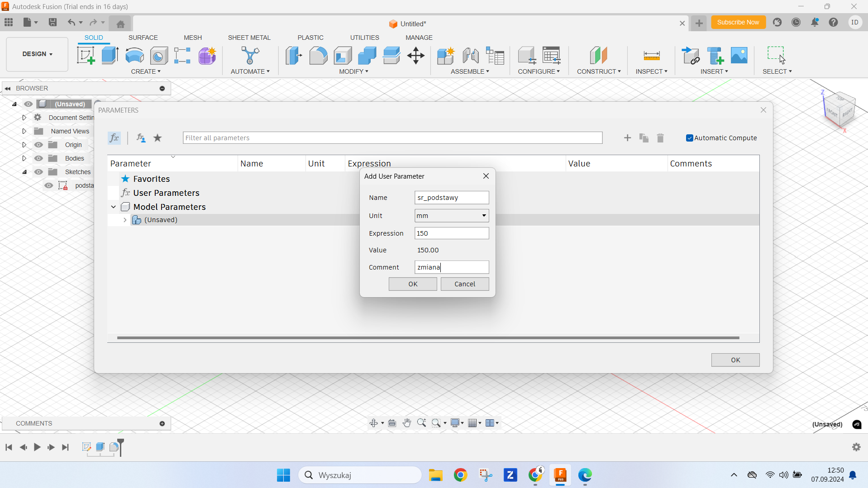
Task: Click the Parameters table horizontal scrollbar
Action: click(428, 338)
